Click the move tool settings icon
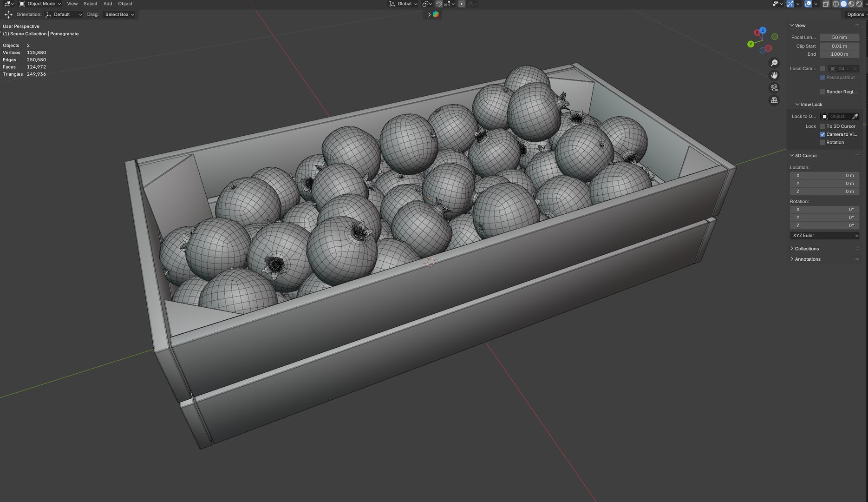Image resolution: width=868 pixels, height=502 pixels. click(8, 14)
